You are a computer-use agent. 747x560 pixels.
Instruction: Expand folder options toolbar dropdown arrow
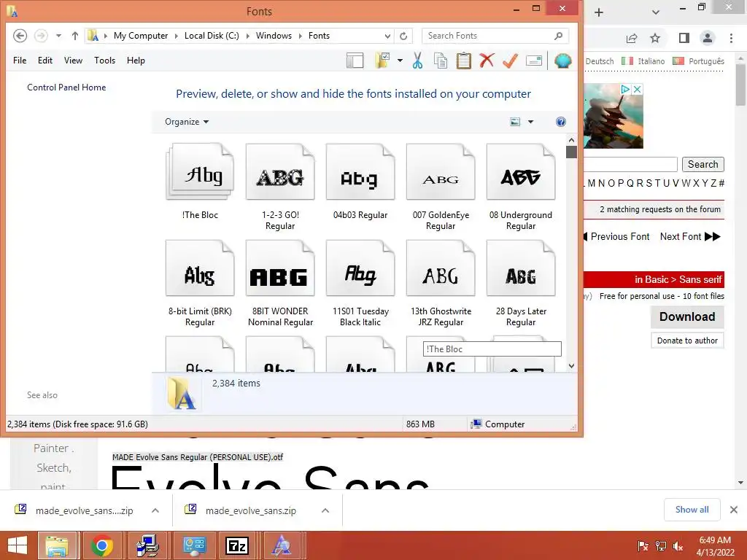click(400, 61)
